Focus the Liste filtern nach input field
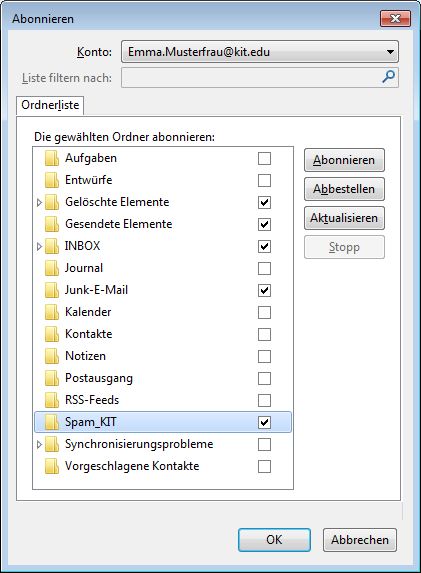The image size is (421, 573). 260,77
